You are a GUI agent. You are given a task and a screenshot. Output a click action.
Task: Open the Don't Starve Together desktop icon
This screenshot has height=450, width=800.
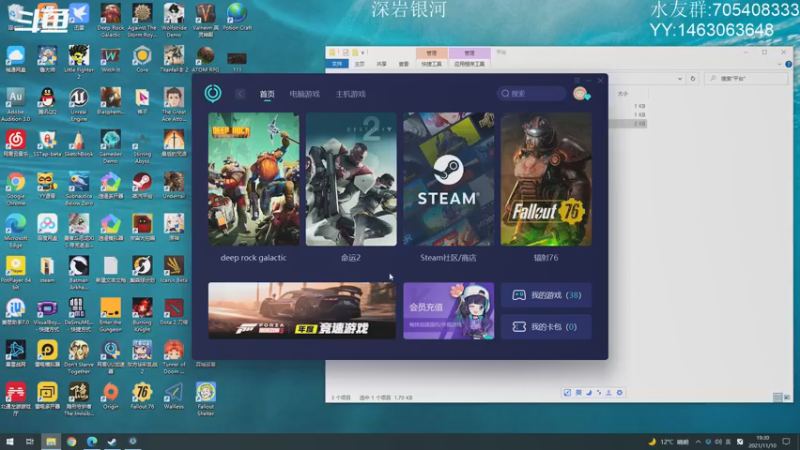click(79, 357)
